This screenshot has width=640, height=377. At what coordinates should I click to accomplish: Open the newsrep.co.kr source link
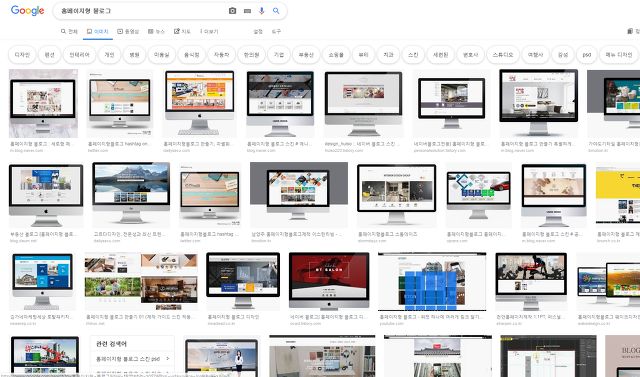[x=22, y=324]
